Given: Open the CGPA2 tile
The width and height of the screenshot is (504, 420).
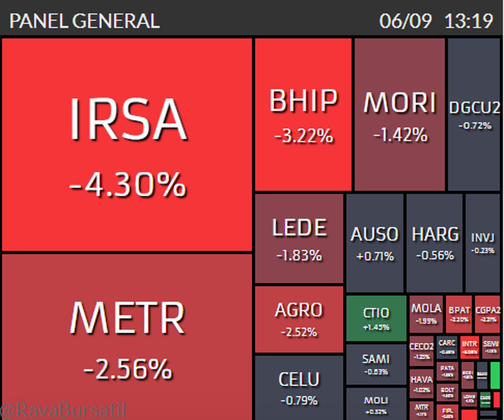Looking at the screenshot, I should 488,314.
